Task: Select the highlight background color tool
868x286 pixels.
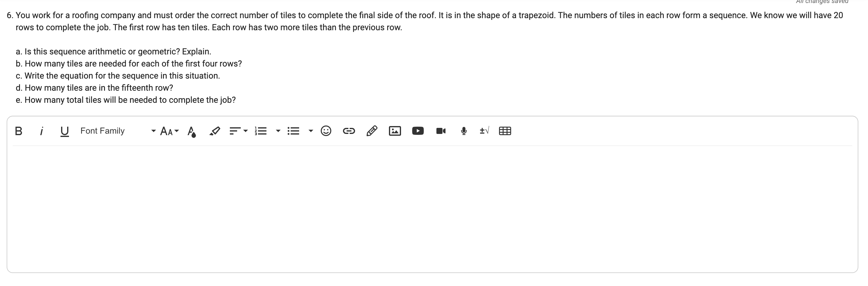Action: (215, 131)
